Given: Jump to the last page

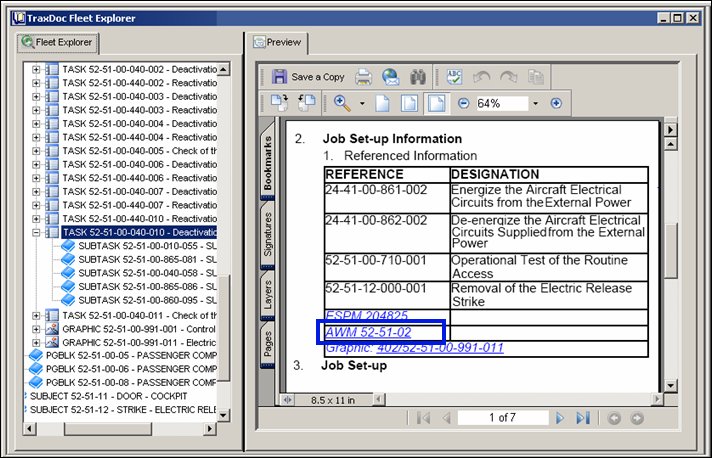Looking at the screenshot, I should click(x=583, y=418).
